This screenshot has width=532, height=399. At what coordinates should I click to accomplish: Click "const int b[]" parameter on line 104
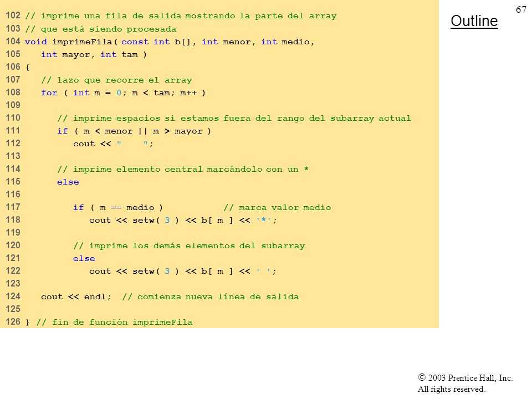pyautogui.click(x=156, y=42)
